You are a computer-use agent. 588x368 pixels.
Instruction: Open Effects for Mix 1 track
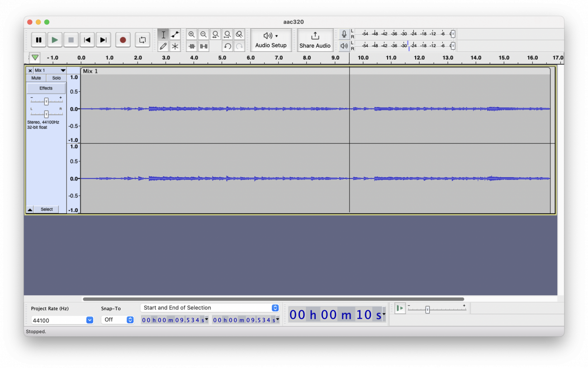coord(46,88)
